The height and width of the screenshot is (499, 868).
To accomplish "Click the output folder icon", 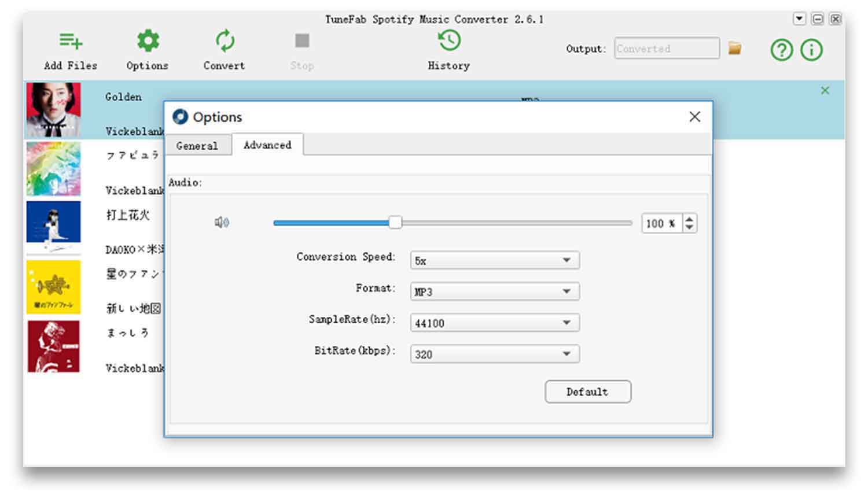I will coord(734,49).
